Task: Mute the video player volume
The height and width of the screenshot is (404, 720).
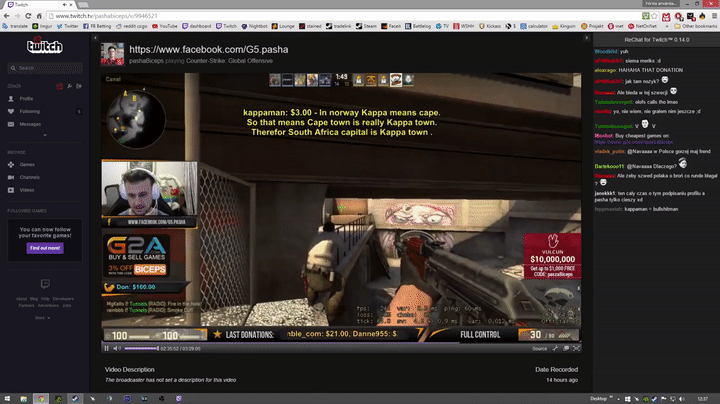Action: [116, 348]
